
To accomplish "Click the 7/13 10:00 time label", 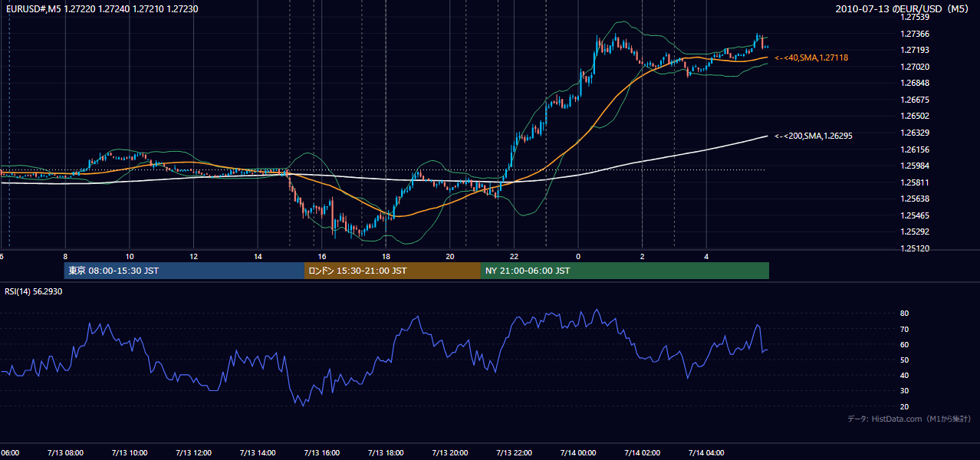I will pos(130,453).
